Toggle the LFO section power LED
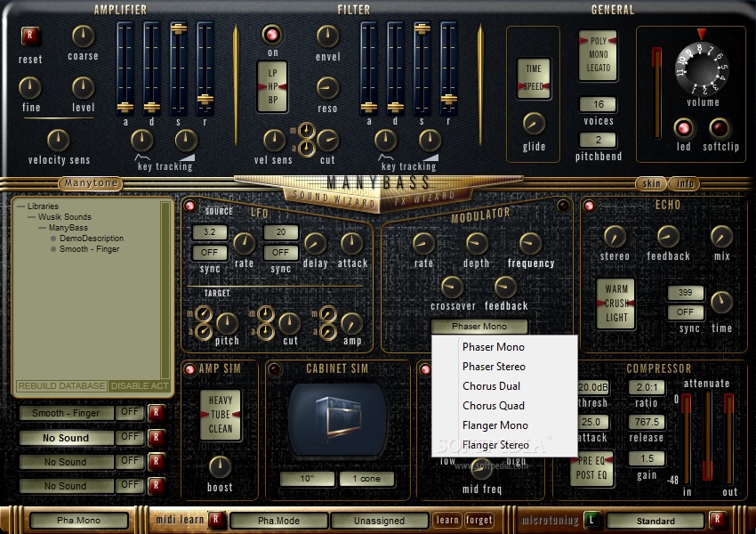756x534 pixels. [190, 206]
